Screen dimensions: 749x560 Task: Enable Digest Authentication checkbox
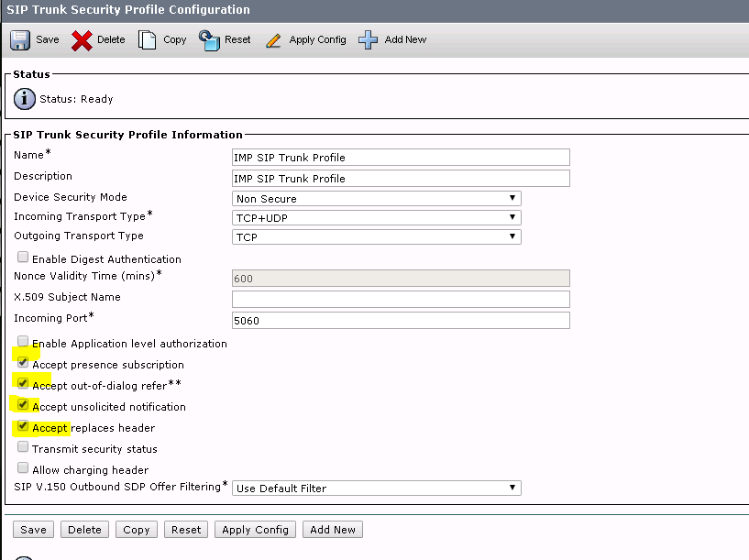tap(22, 257)
